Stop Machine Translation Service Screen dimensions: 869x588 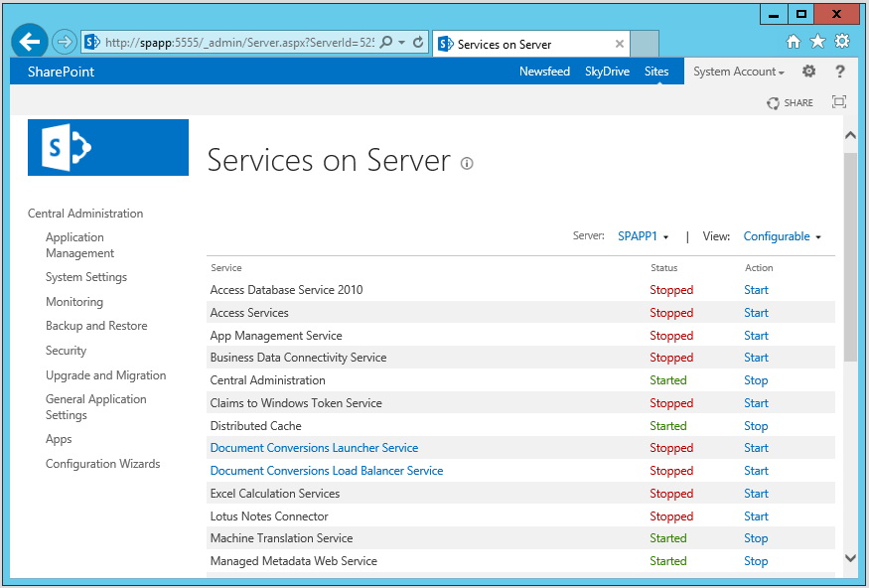[x=756, y=538]
